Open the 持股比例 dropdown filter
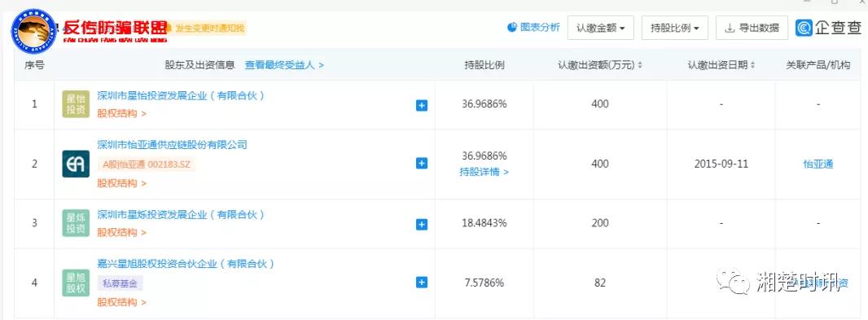Image resolution: width=868 pixels, height=320 pixels. pyautogui.click(x=675, y=28)
